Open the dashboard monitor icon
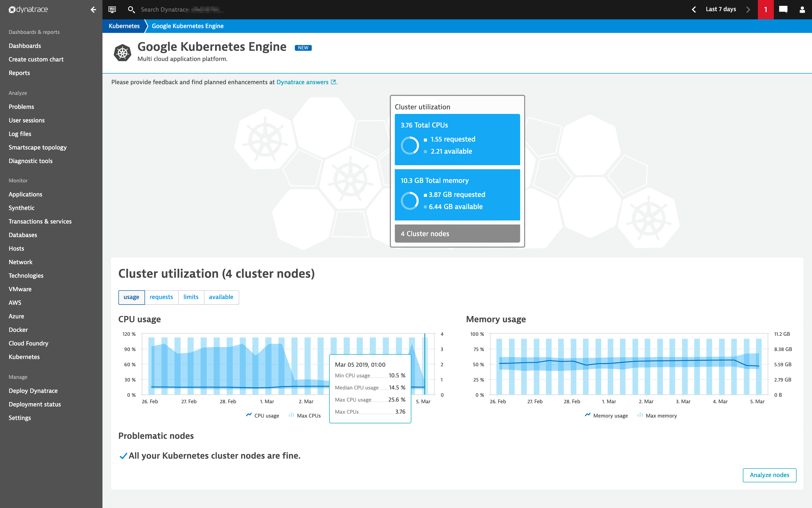This screenshot has width=812, height=508. click(x=112, y=9)
